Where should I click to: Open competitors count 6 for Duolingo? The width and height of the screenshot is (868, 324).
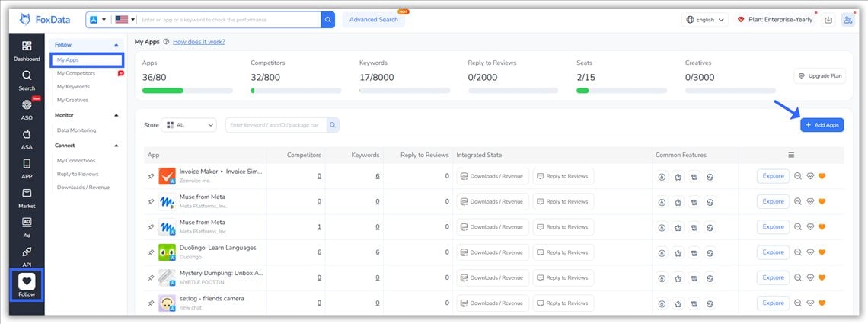320,252
